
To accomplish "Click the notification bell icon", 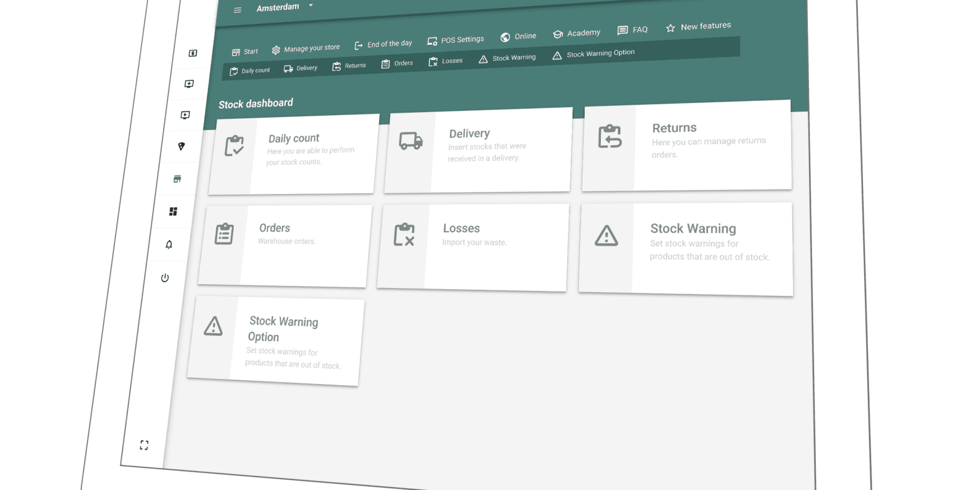I will 169,244.
